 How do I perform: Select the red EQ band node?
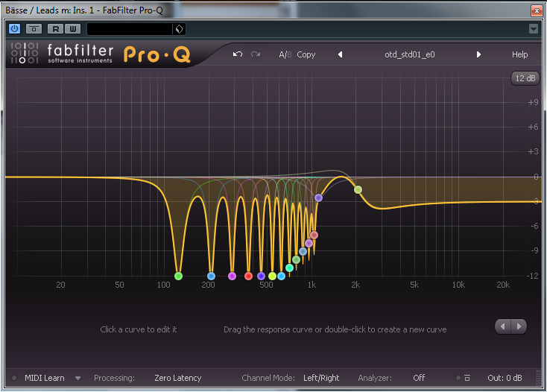[x=248, y=276]
